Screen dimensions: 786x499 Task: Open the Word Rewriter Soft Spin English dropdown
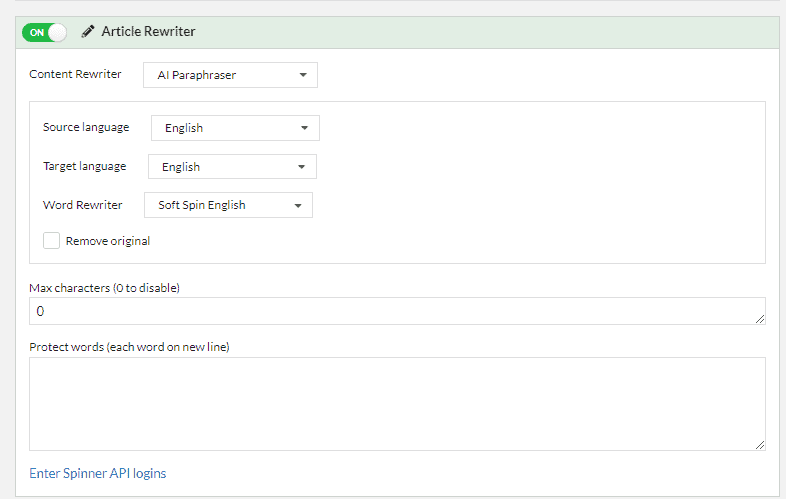tap(228, 205)
